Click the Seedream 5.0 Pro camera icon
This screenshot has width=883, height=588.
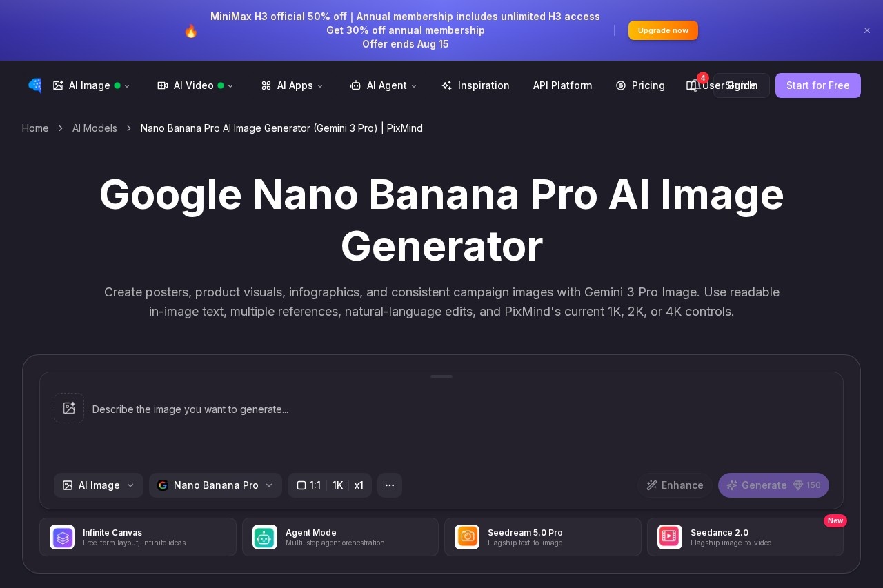467,537
